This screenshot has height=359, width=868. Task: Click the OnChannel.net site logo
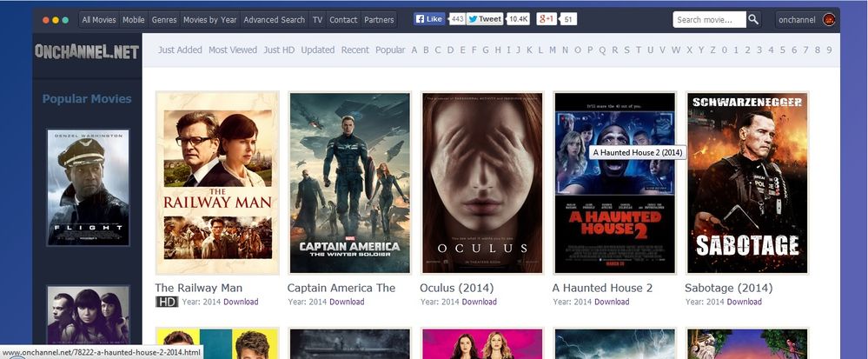pos(87,51)
